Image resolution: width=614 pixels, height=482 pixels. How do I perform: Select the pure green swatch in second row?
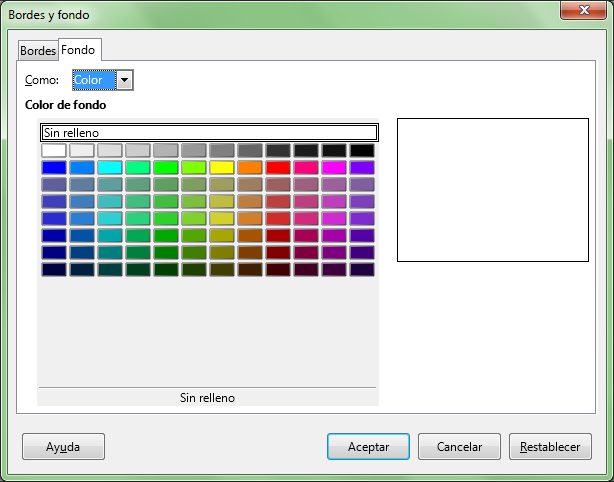(166, 167)
